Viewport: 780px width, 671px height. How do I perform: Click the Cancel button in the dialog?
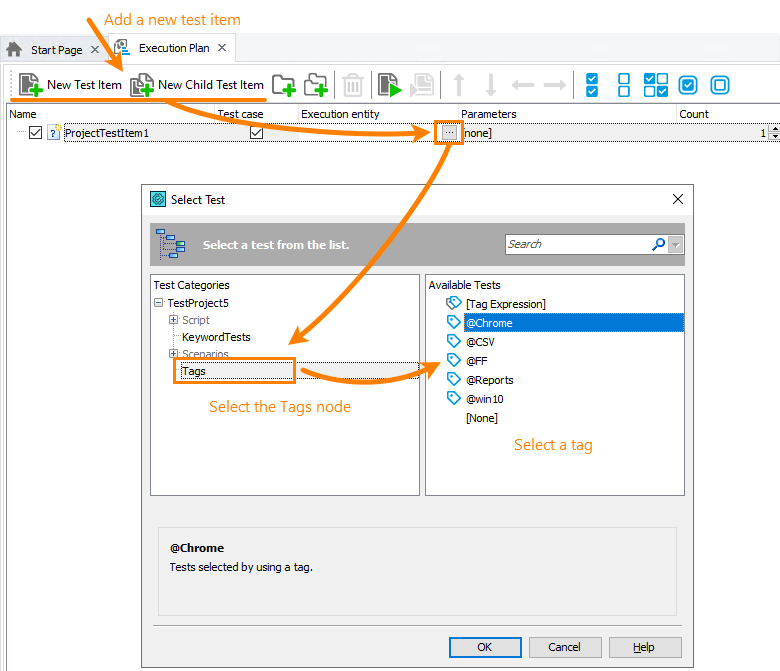pyautogui.click(x=564, y=647)
